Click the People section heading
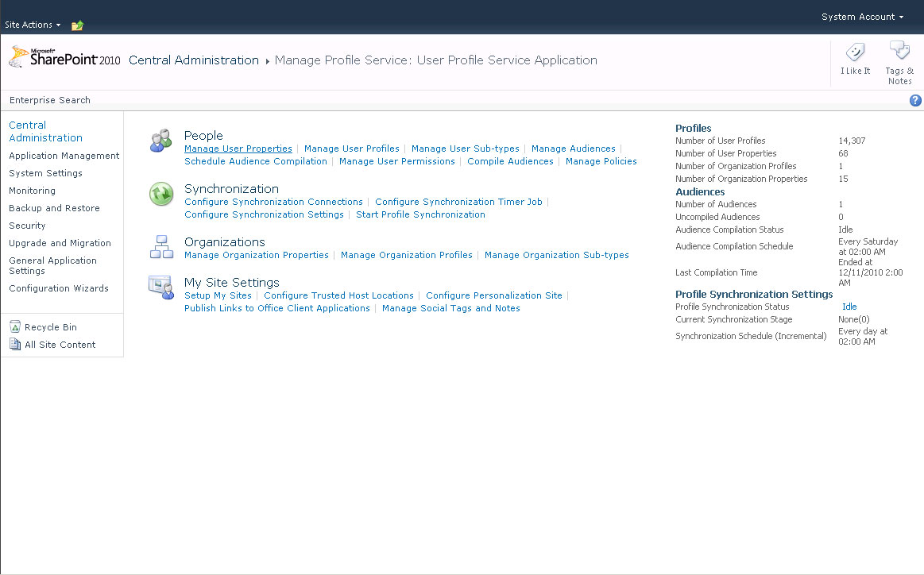The image size is (924, 575). point(203,136)
